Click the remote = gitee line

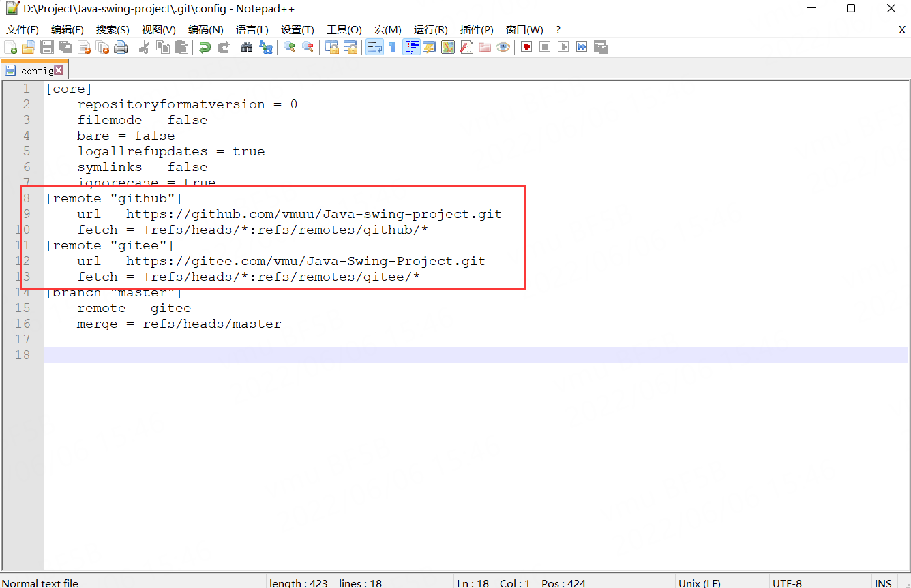pyautogui.click(x=134, y=308)
